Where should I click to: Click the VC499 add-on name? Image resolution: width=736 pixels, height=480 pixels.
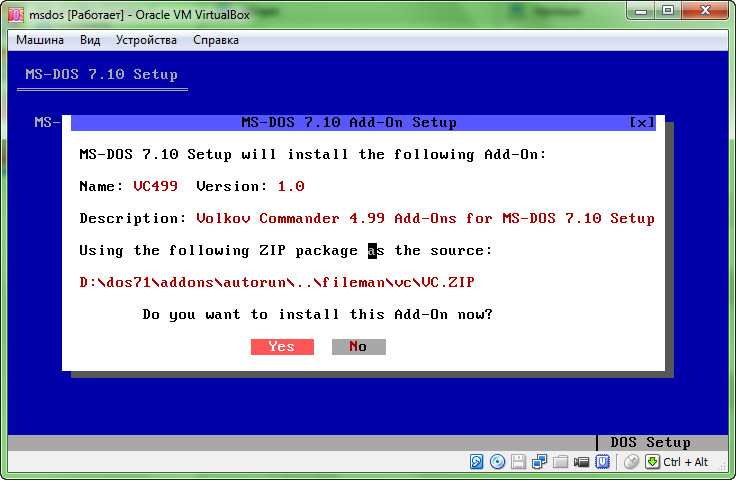(155, 186)
